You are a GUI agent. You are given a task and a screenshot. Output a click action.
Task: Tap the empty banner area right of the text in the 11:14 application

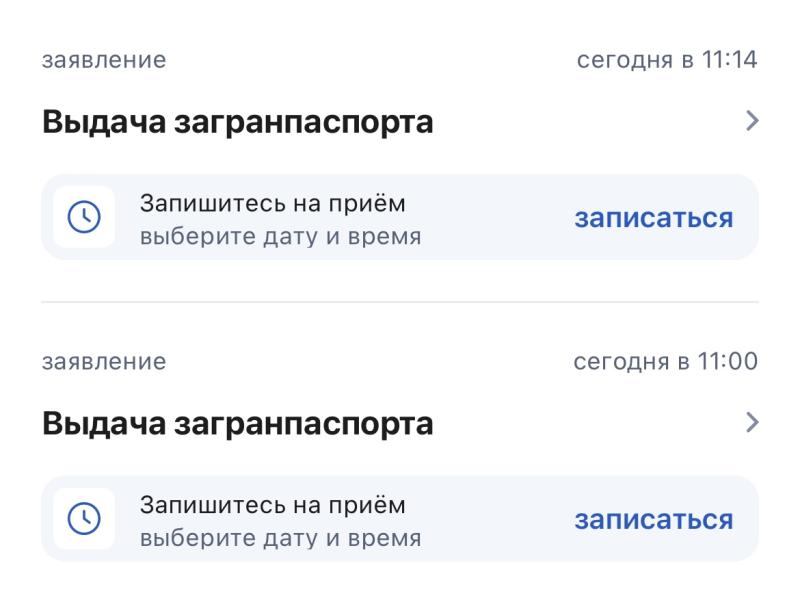click(495, 218)
